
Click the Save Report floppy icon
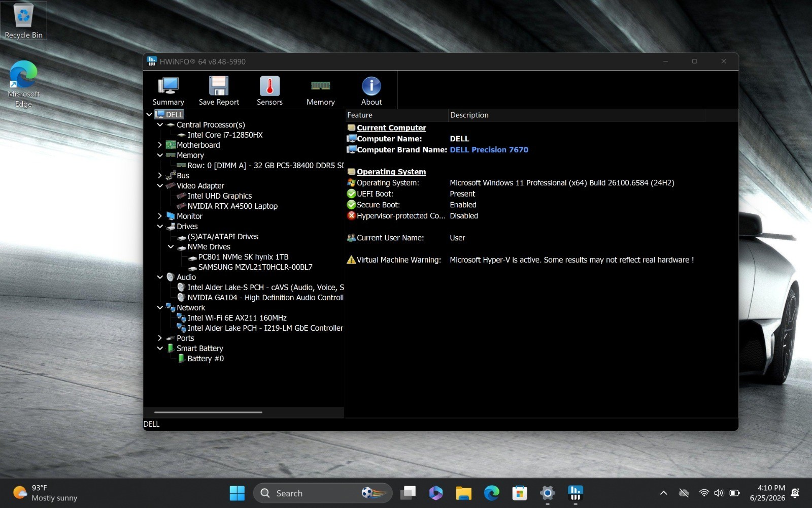click(x=219, y=90)
